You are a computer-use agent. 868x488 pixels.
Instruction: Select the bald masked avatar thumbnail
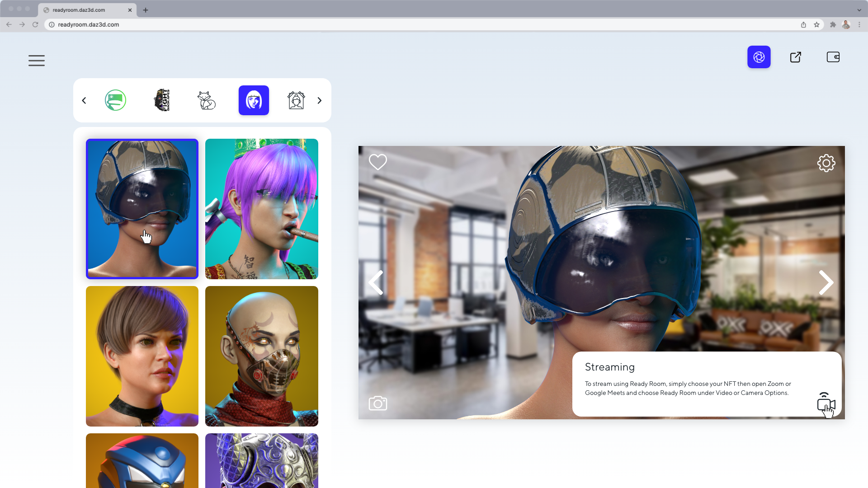262,356
